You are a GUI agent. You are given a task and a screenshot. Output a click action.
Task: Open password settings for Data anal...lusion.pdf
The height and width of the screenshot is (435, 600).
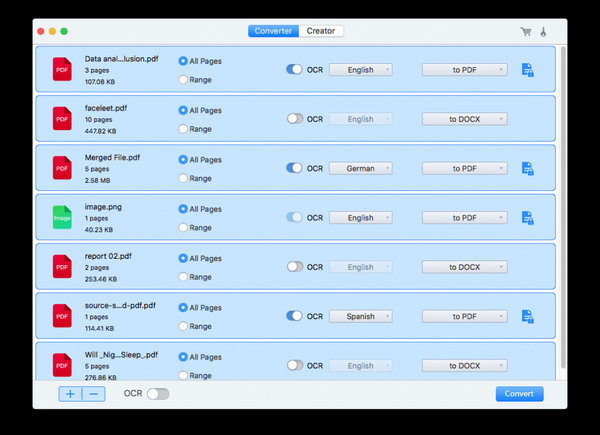(528, 70)
